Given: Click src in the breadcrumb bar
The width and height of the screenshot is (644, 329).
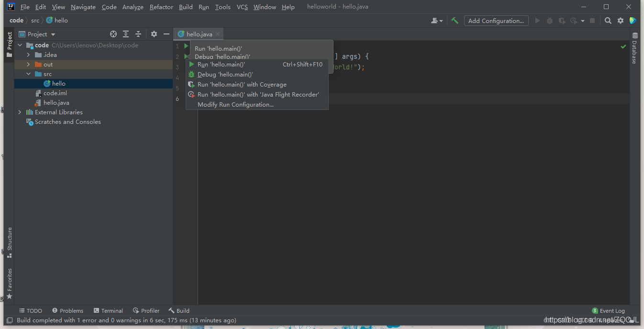Looking at the screenshot, I should (x=35, y=20).
